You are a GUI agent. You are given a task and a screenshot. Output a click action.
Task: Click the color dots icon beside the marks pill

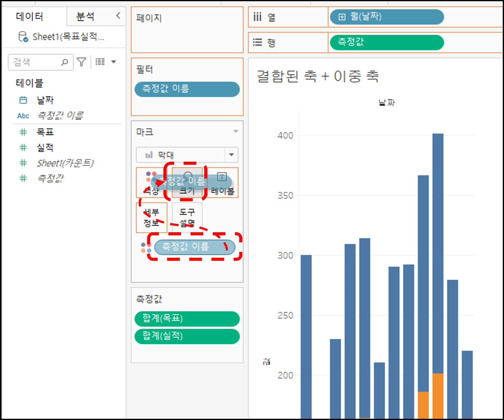(x=146, y=248)
